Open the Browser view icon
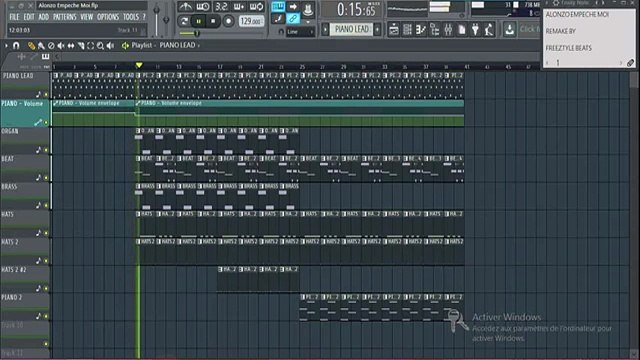640x360 pixels. (435, 29)
